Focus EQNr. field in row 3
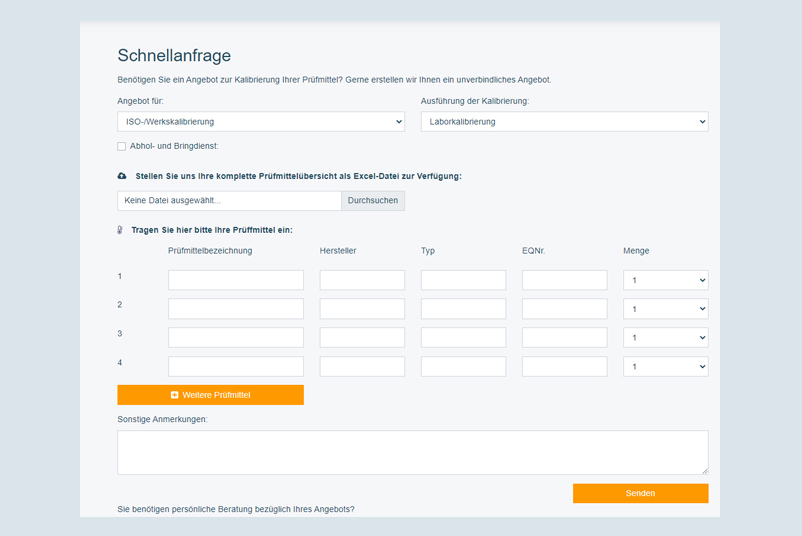 [x=565, y=338]
